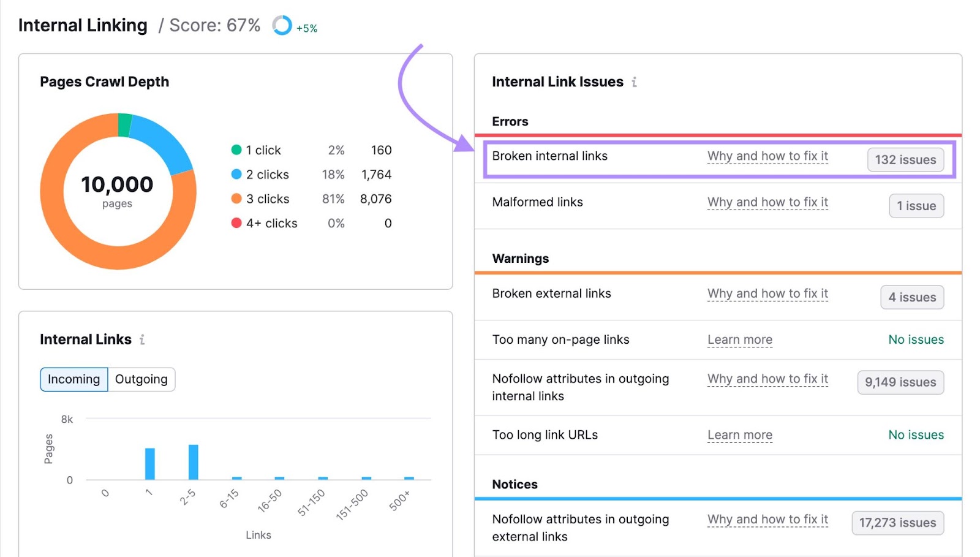Switch to the Outgoing links tab
Image resolution: width=980 pixels, height=557 pixels.
tap(141, 379)
